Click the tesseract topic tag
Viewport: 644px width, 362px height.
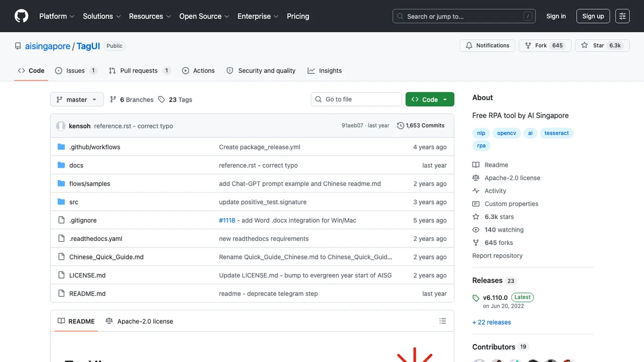556,133
